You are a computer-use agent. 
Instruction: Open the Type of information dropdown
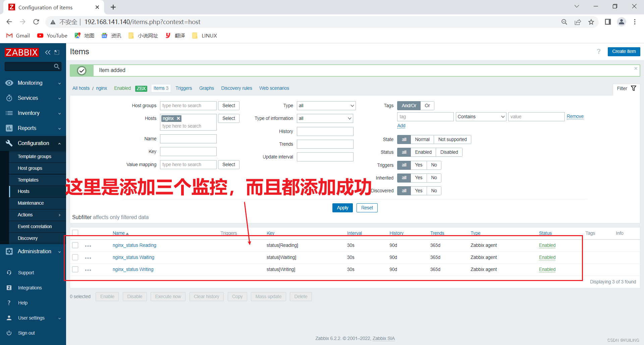tap(325, 118)
